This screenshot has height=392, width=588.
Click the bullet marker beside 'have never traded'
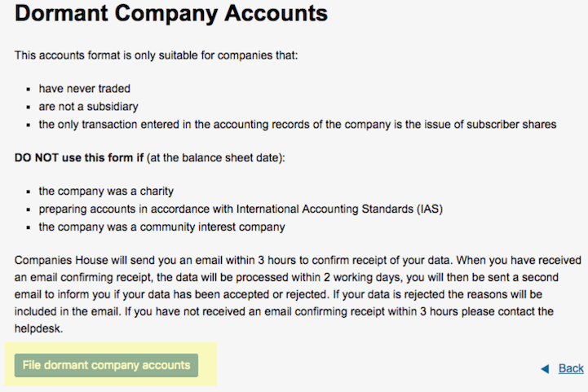(x=28, y=90)
